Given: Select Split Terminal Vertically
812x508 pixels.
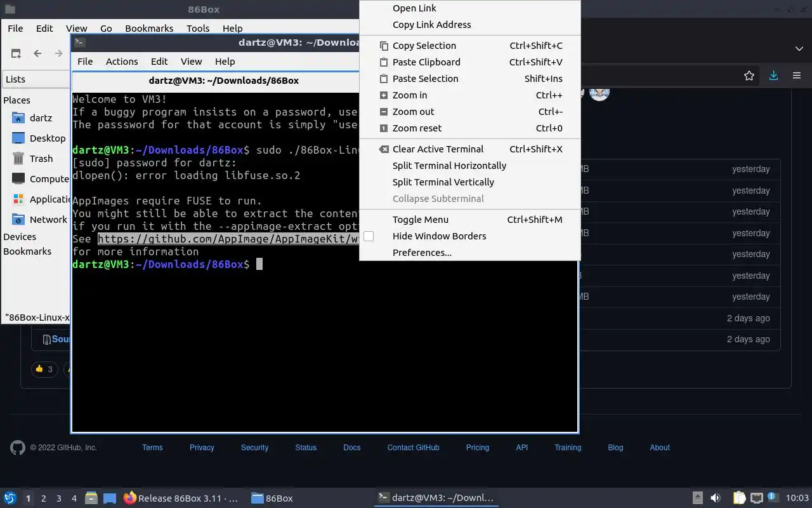Looking at the screenshot, I should coord(469,182).
